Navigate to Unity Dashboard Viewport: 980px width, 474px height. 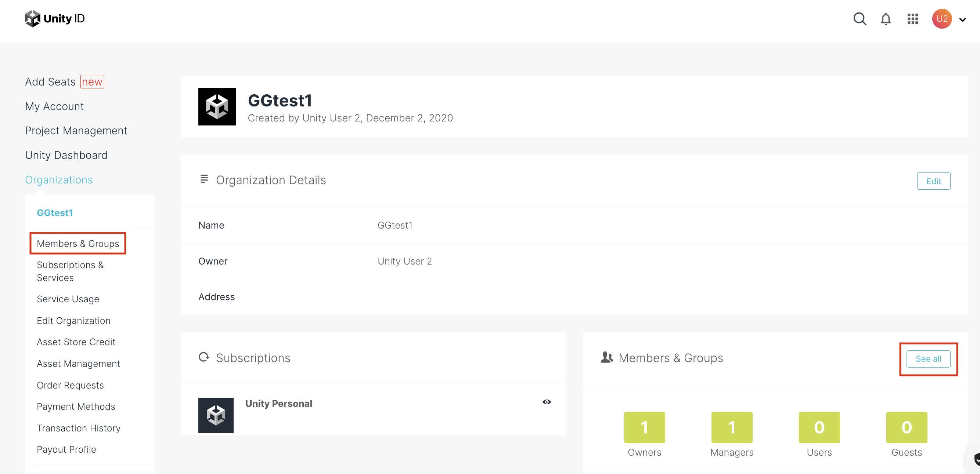click(x=66, y=155)
